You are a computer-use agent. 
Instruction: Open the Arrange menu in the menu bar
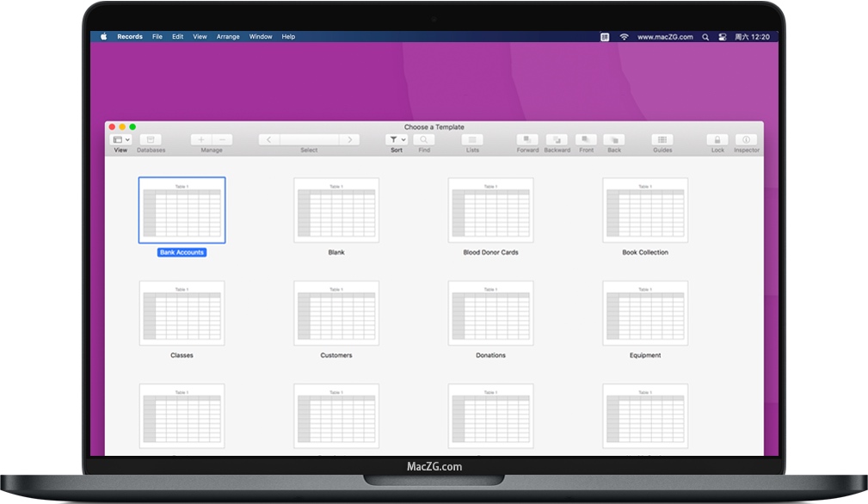227,36
